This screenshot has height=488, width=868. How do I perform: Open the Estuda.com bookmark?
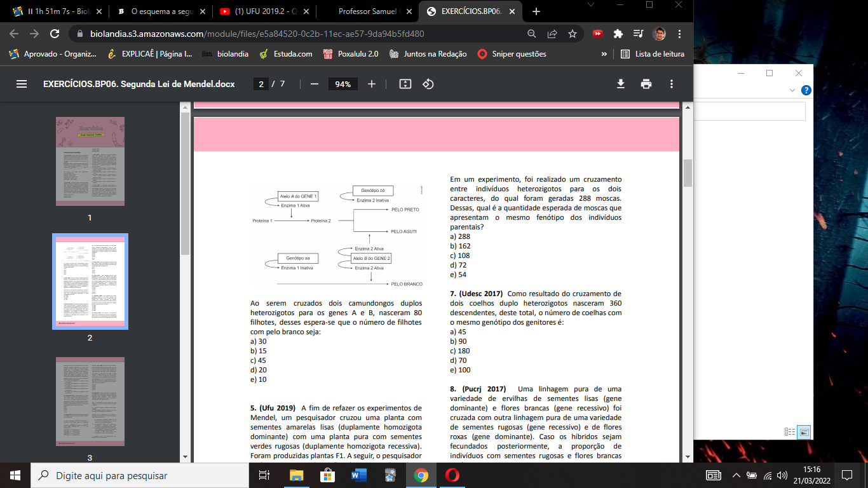point(286,54)
